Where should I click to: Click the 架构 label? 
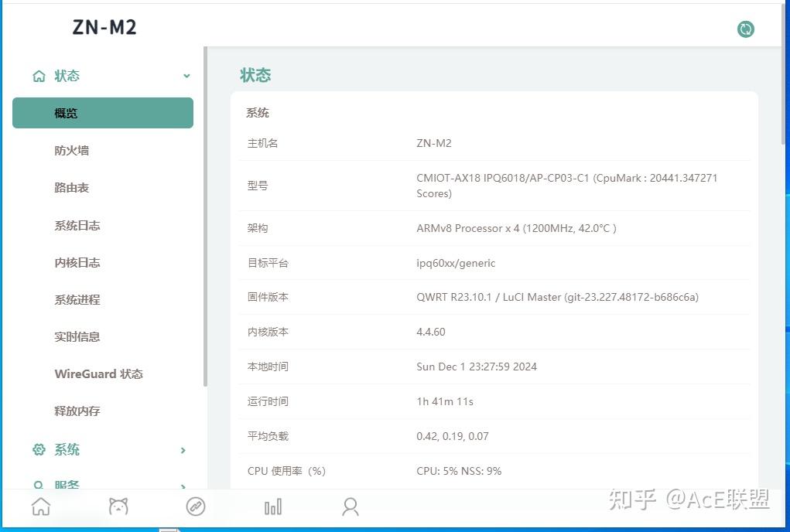point(258,229)
